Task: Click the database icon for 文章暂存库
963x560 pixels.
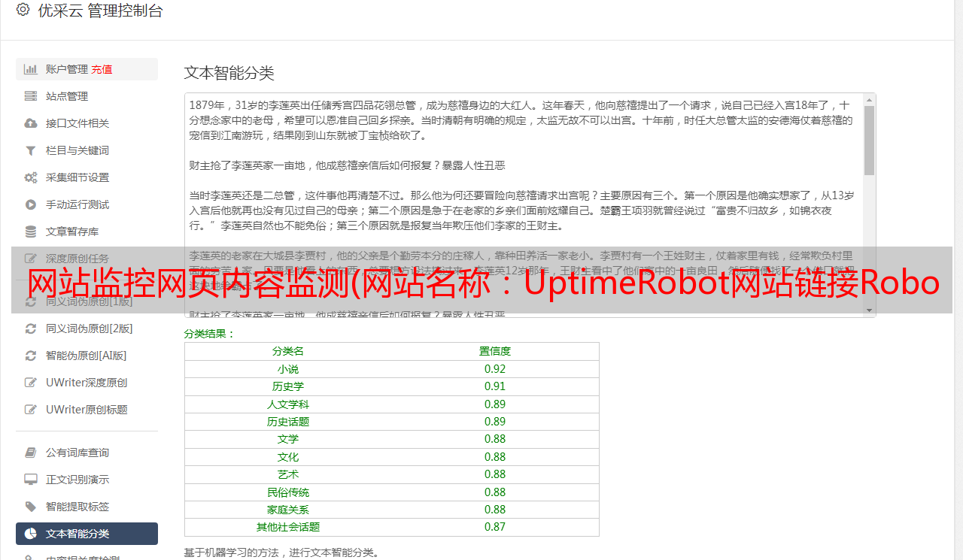Action: 31,232
